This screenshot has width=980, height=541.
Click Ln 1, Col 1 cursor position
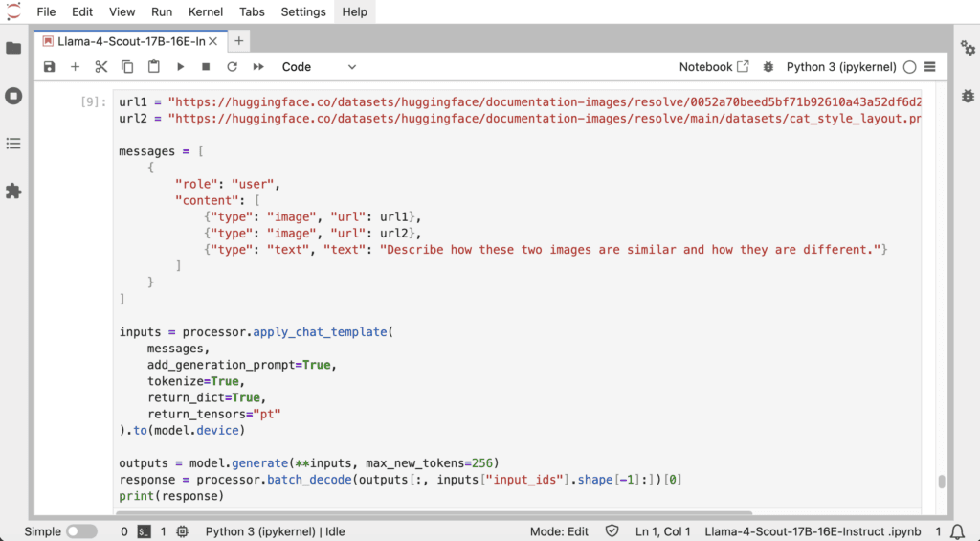pos(663,531)
